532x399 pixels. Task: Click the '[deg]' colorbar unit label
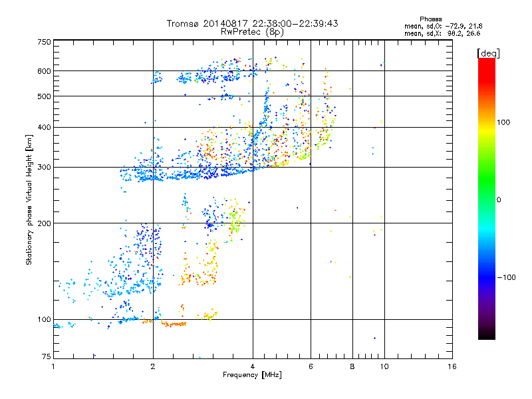click(488, 53)
